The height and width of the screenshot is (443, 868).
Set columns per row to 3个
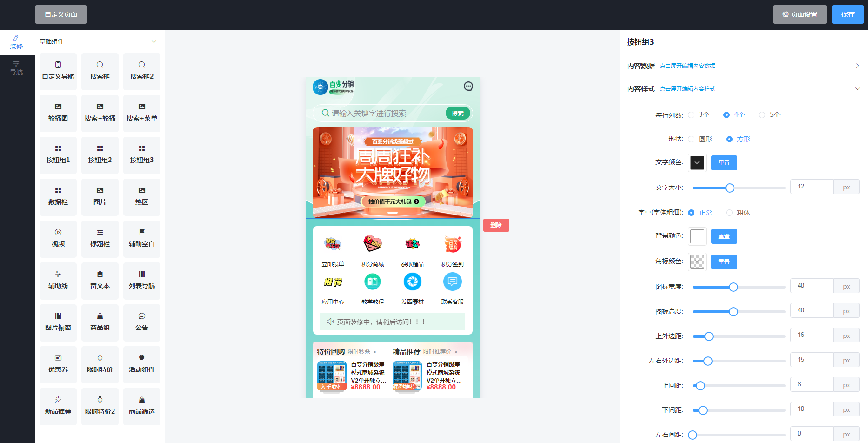point(692,115)
